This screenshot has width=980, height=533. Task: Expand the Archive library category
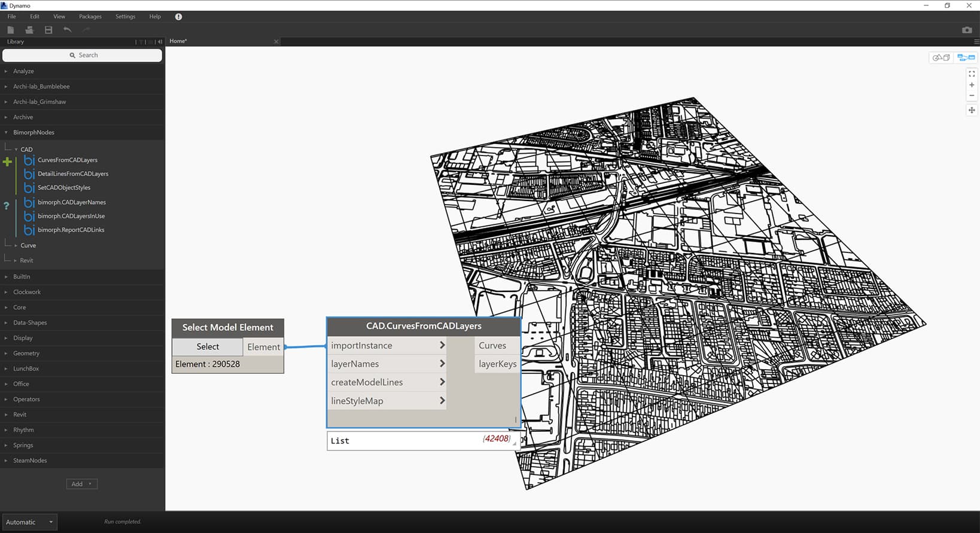pos(83,117)
